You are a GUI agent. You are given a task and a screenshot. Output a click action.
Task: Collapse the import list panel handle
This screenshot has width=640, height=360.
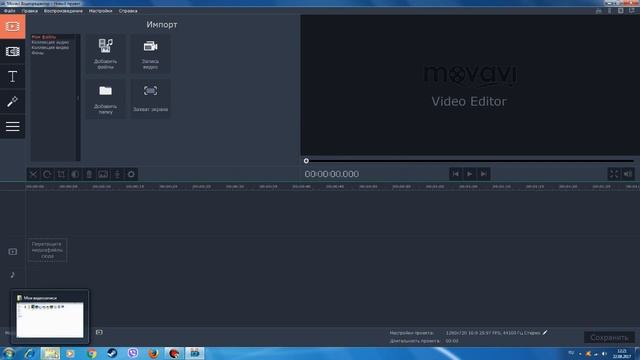point(78,98)
